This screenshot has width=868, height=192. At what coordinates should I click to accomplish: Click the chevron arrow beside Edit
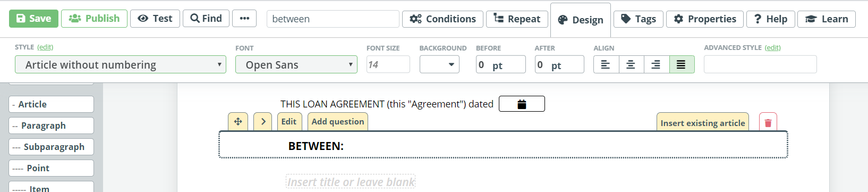point(263,122)
